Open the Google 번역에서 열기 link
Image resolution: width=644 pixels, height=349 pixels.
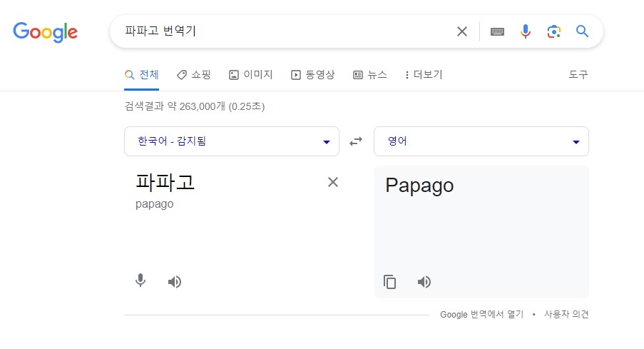click(x=482, y=315)
